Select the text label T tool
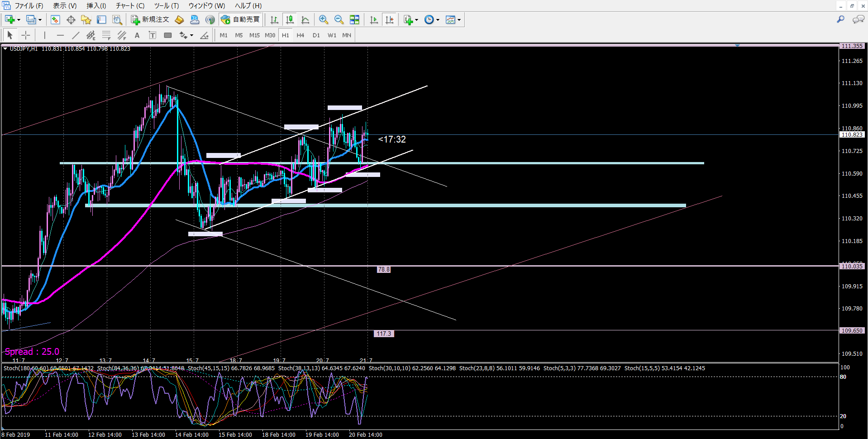868x439 pixels. (153, 35)
